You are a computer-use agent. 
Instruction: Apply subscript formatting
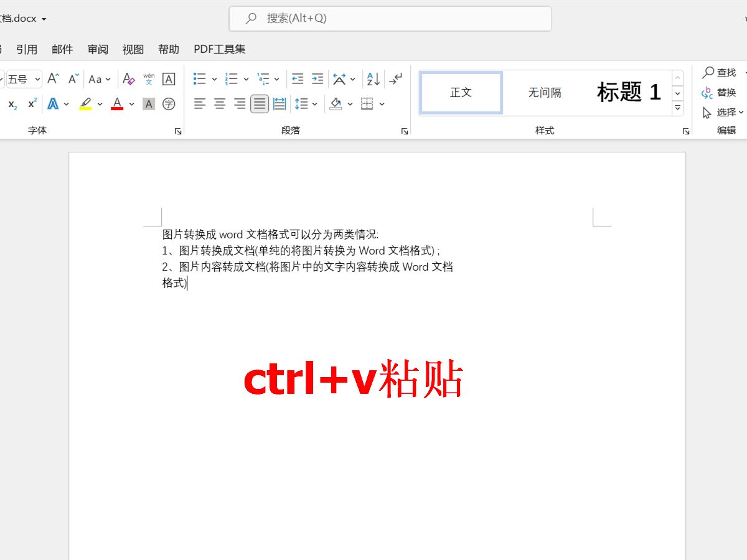[12, 104]
